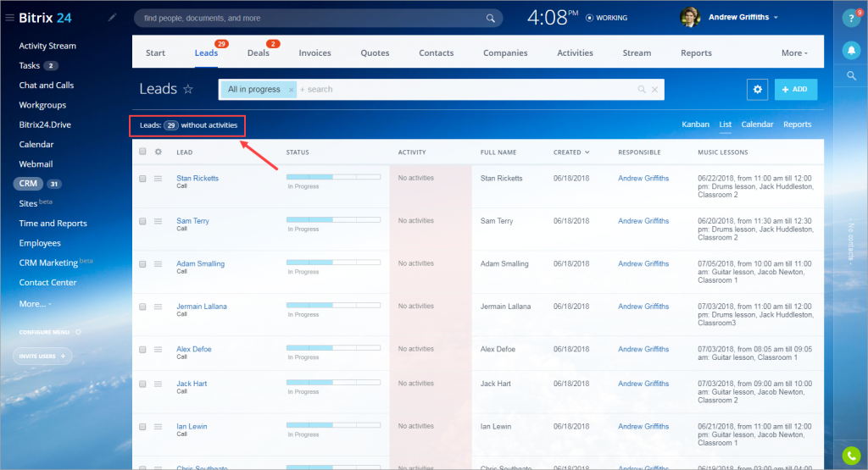This screenshot has height=470, width=868.
Task: Click the magnifier in global search bar
Action: click(491, 19)
